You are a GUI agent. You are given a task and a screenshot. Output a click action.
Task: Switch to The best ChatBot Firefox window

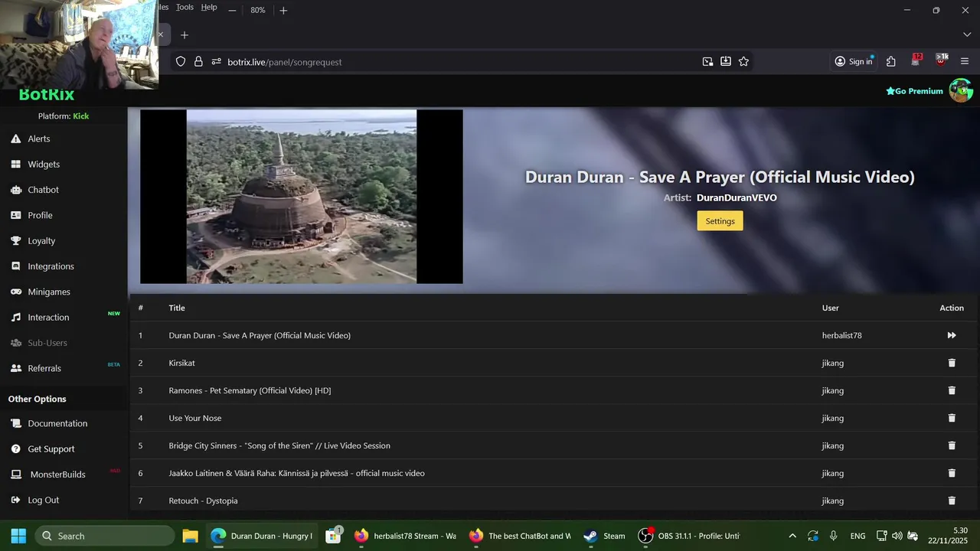pyautogui.click(x=520, y=536)
